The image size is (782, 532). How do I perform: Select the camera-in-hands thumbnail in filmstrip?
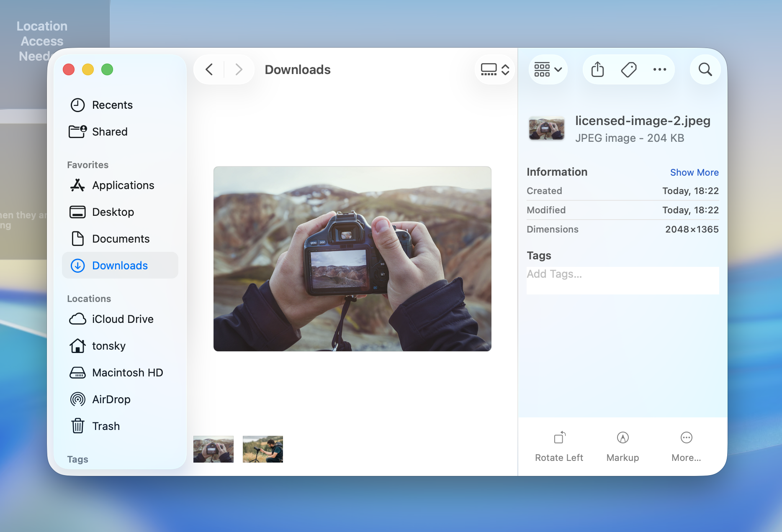[x=214, y=449]
